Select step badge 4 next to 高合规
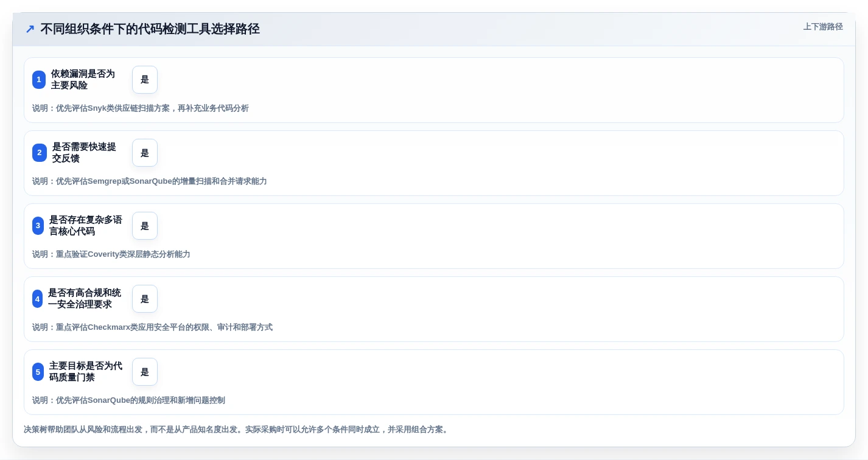The image size is (868, 460). [x=37, y=299]
